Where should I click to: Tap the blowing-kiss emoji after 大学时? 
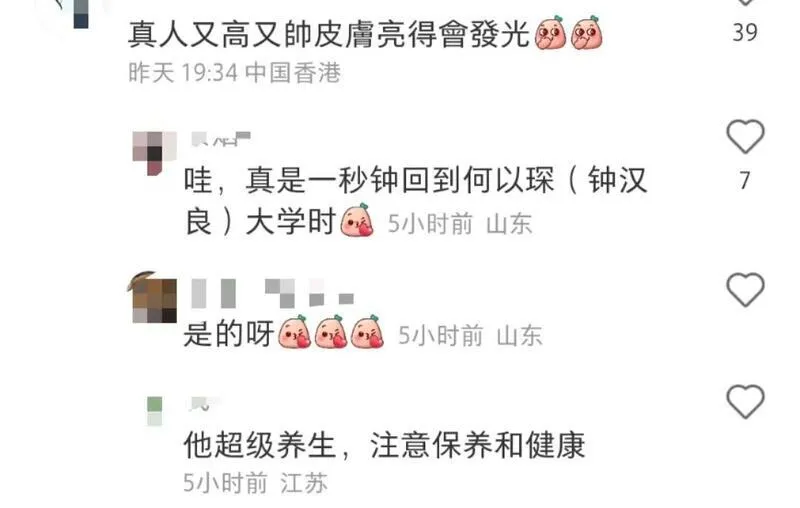[357, 220]
